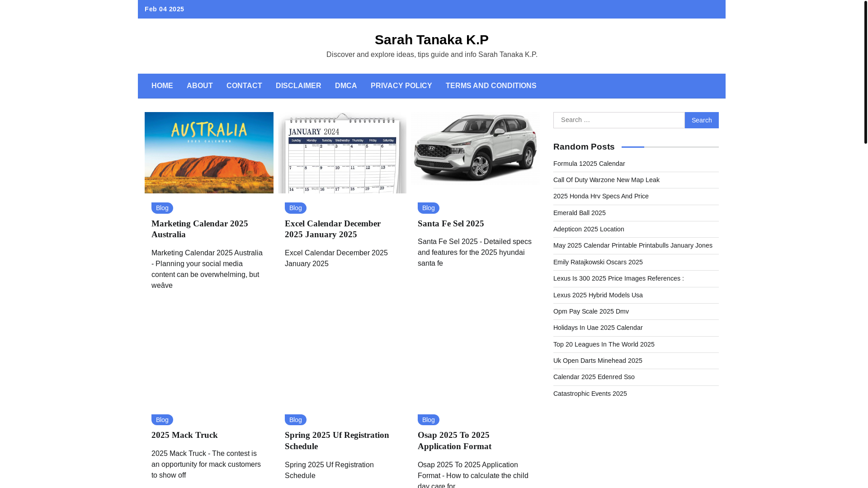Click Blog tag above Excel Calendar December 2025
868x488 pixels.
tap(296, 208)
